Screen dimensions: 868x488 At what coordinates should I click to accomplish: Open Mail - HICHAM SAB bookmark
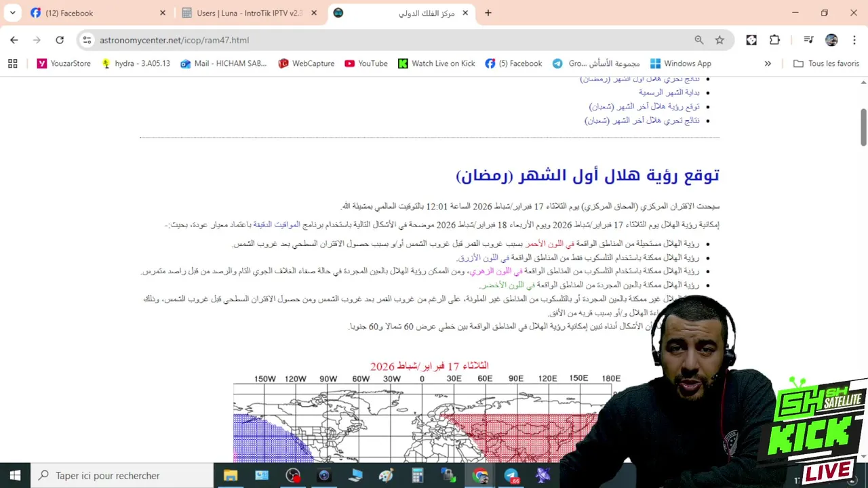(x=223, y=63)
